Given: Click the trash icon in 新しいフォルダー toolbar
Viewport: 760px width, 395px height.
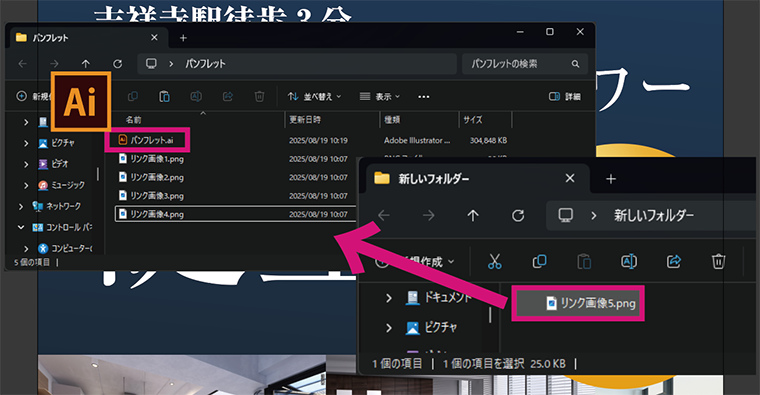Looking at the screenshot, I should pos(718,262).
